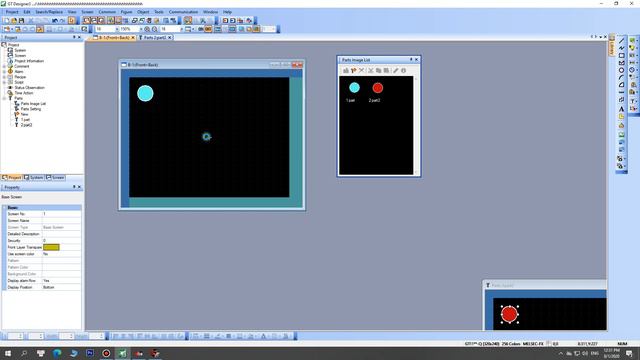
Task: Click the Screen Name property field
Action: click(61, 220)
